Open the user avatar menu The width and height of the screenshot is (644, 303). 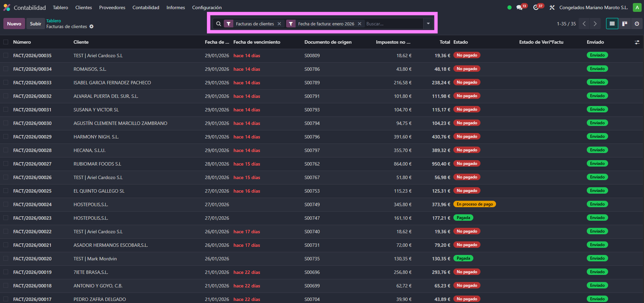coord(637,7)
